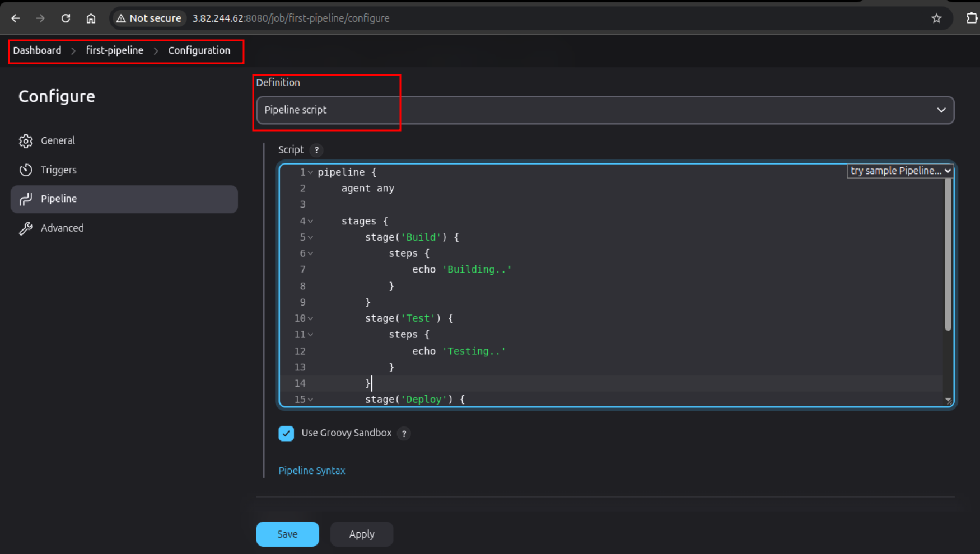
Task: Click the Not secure warning badge
Action: click(x=149, y=18)
